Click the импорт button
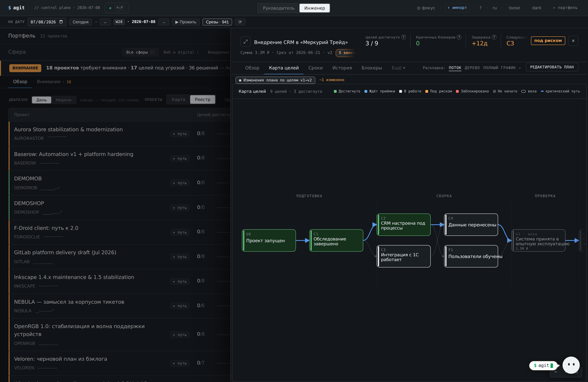 (457, 8)
